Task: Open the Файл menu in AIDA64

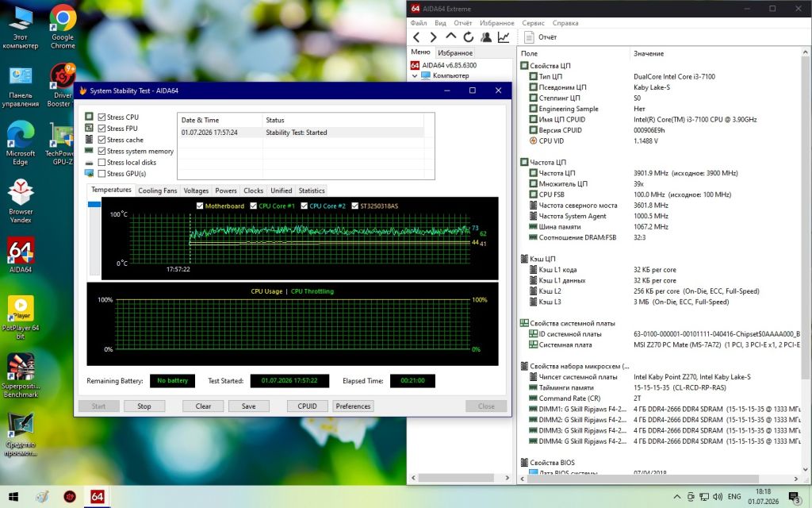Action: pos(419,23)
